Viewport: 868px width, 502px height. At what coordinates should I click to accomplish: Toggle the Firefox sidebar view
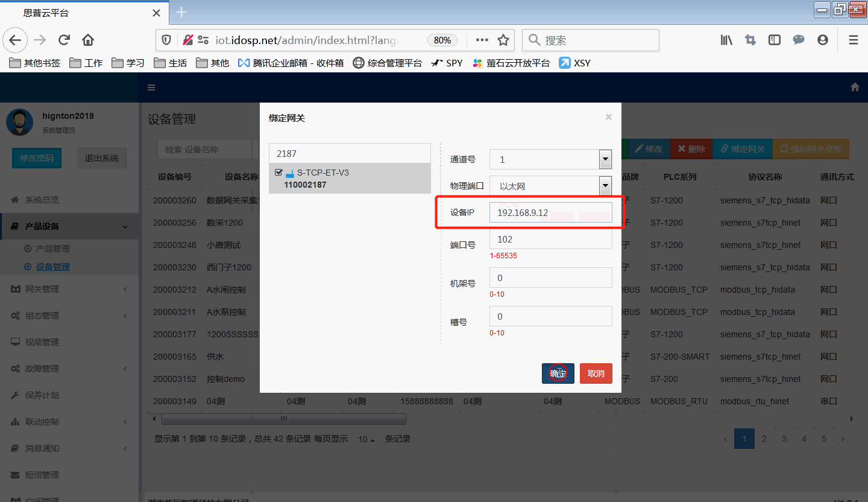click(x=774, y=40)
